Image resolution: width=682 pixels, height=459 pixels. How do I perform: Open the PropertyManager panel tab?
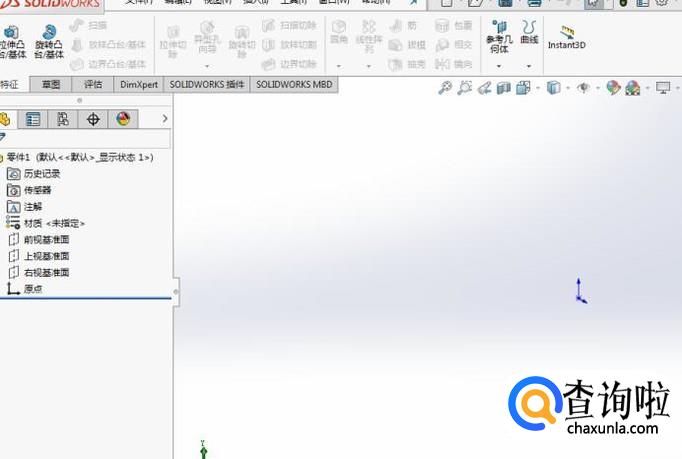[x=33, y=119]
